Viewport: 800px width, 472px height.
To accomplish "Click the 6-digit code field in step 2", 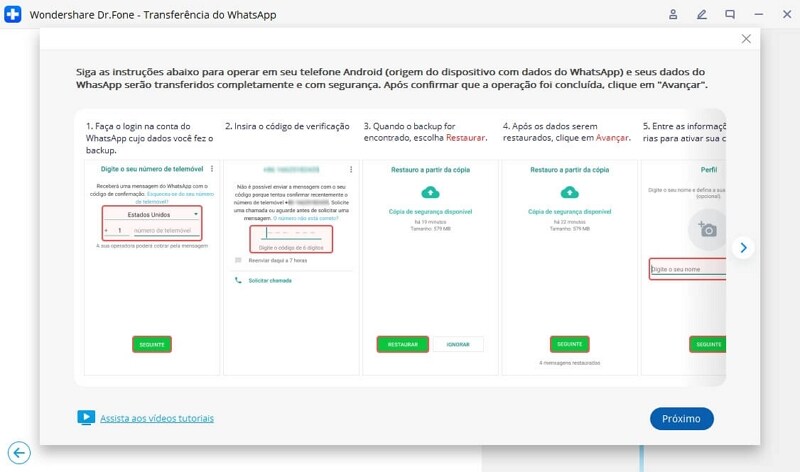I will pyautogui.click(x=291, y=239).
